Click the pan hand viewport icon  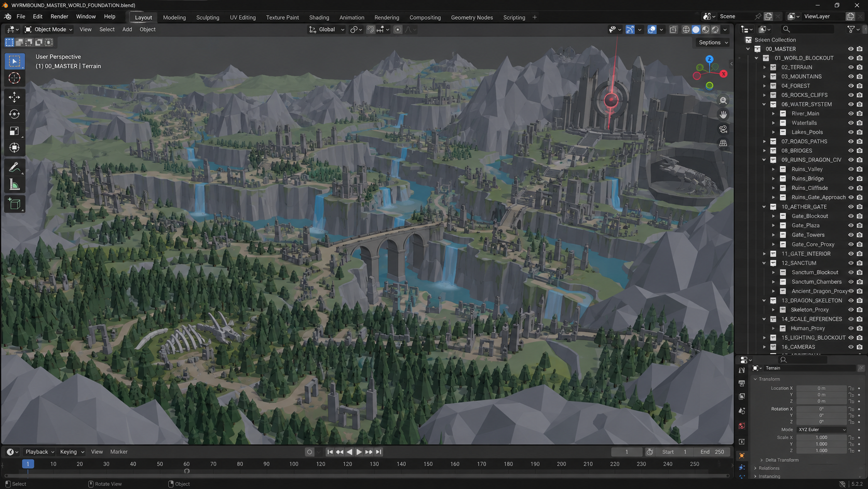click(x=723, y=114)
